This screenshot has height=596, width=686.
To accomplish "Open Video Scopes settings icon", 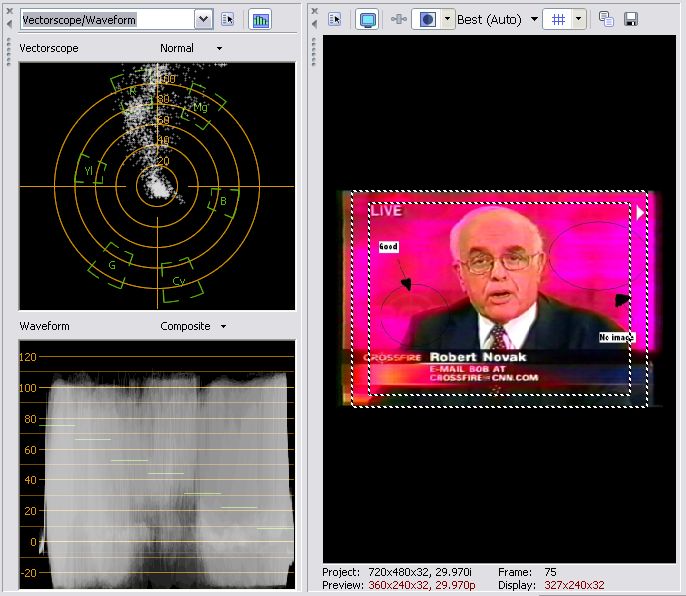I will [x=228, y=19].
